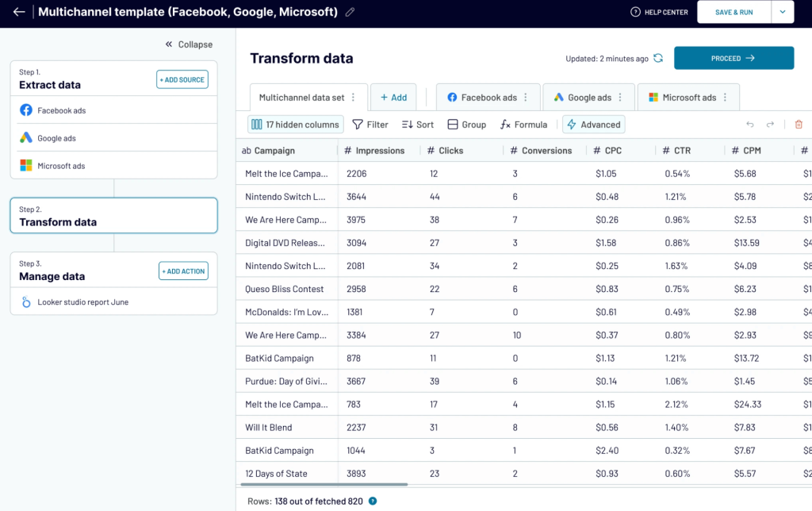Refresh data with the reload icon

[x=658, y=58]
